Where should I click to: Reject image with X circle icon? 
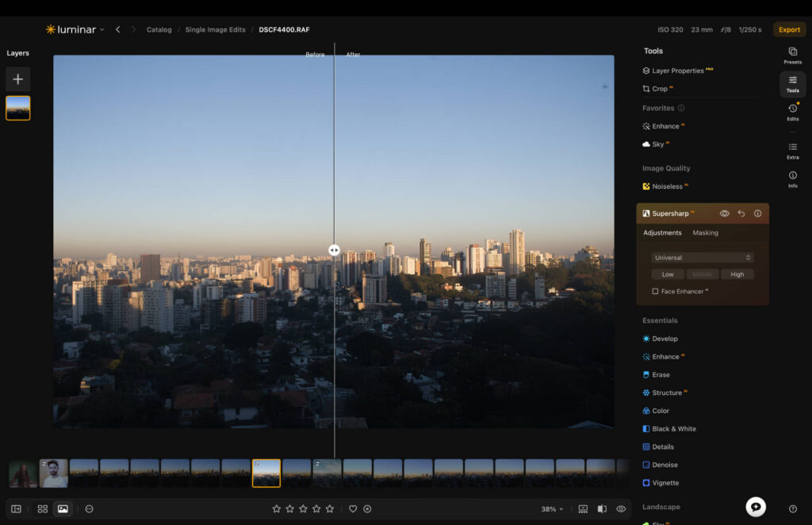(x=367, y=509)
